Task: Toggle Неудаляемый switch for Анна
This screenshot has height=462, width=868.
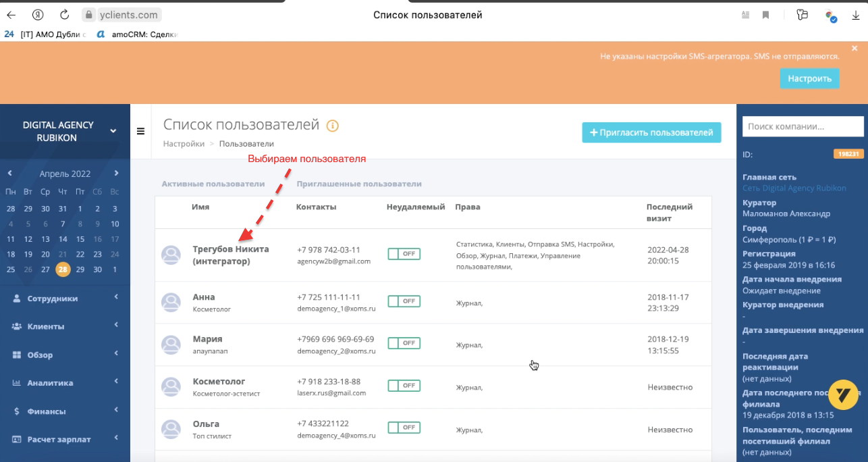Action: point(404,301)
